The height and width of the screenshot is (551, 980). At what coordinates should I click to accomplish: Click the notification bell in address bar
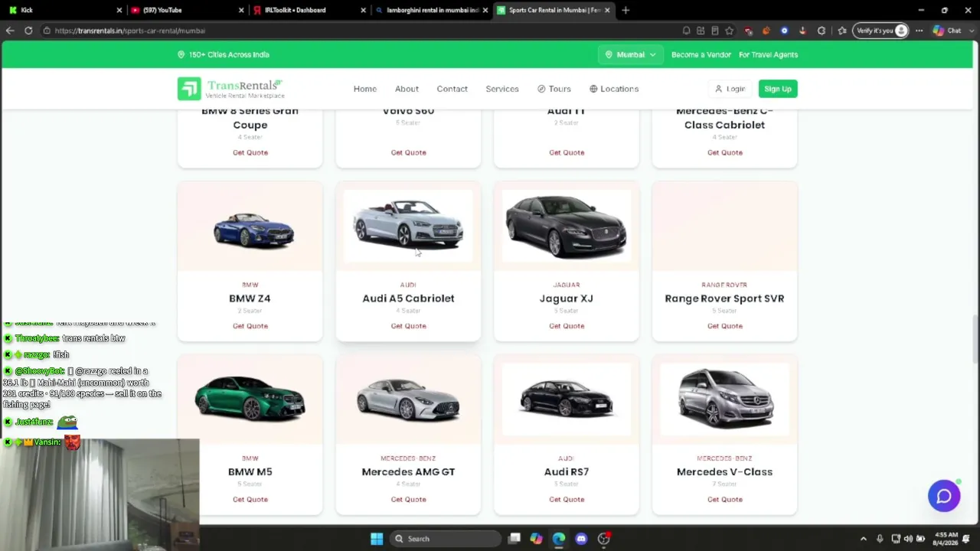686,31
